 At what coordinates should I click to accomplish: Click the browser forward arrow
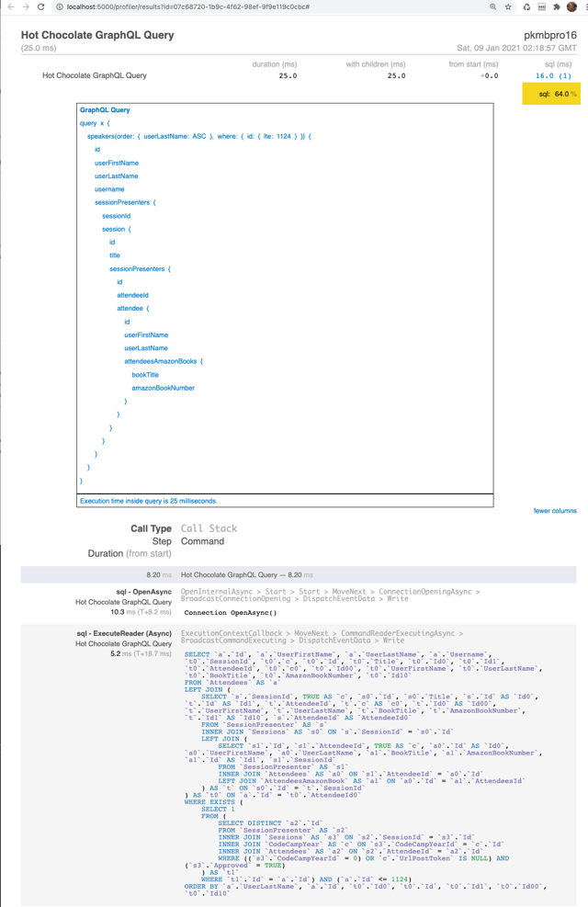tap(26, 6)
